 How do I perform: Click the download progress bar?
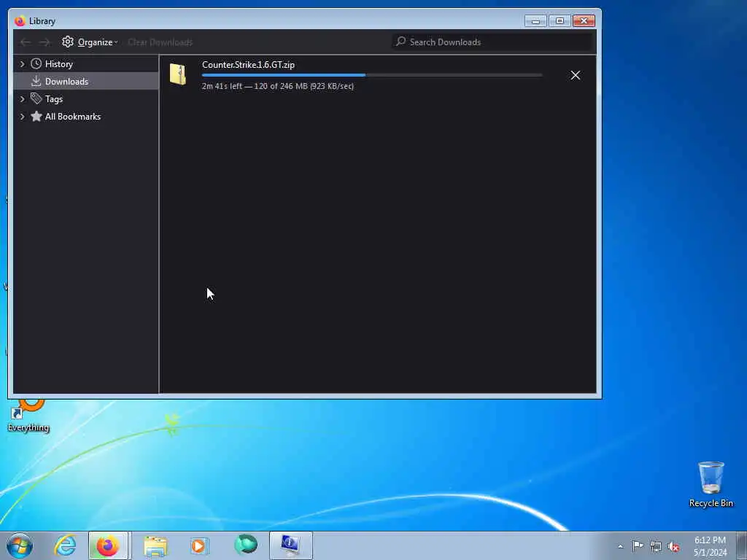tap(372, 75)
